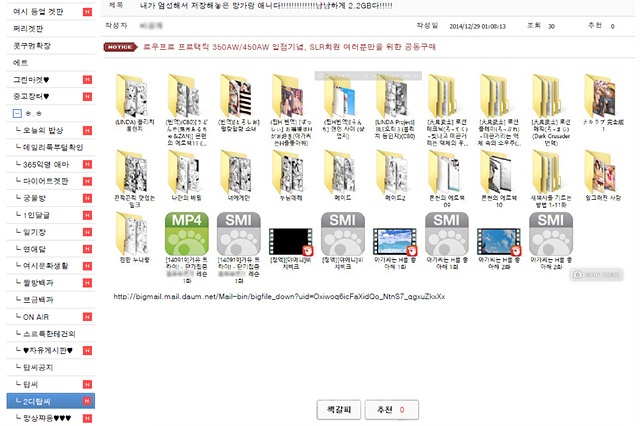
Task: Open the 탑씨공지 board
Action: click(x=38, y=367)
